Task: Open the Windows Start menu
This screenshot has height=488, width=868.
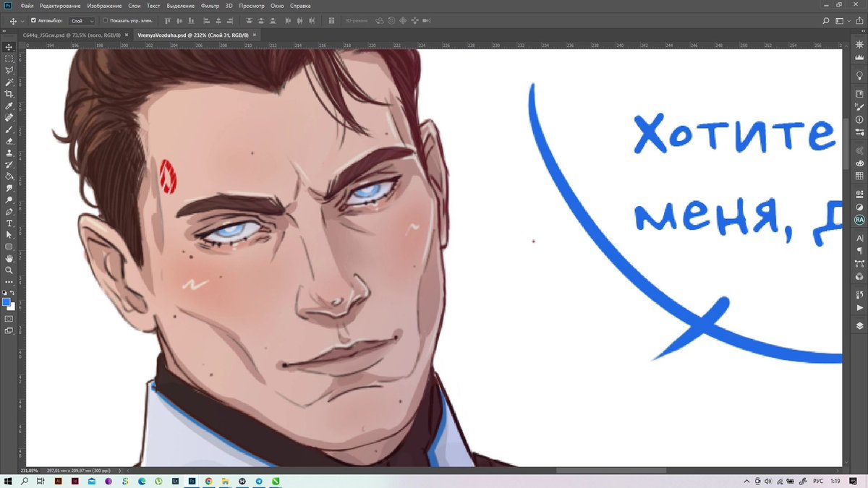Action: coord(8,481)
